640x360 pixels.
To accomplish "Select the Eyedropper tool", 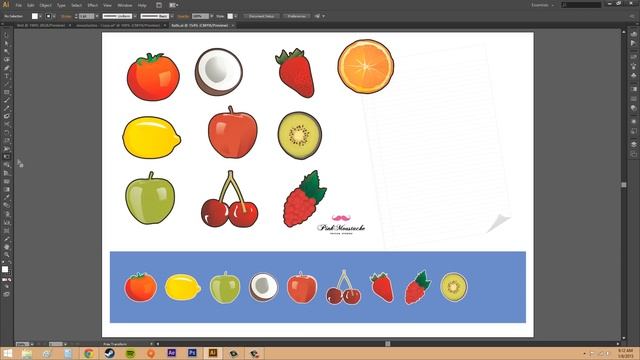I will [x=6, y=198].
